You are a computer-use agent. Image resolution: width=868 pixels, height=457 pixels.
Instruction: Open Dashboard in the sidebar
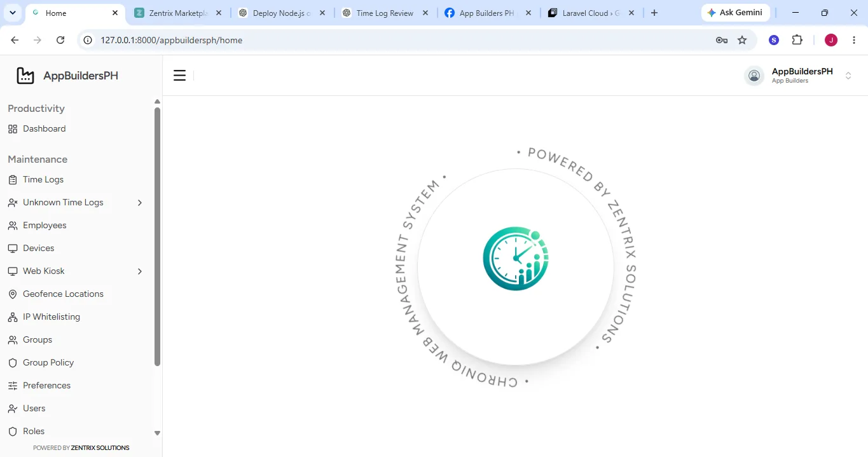(76, 129)
